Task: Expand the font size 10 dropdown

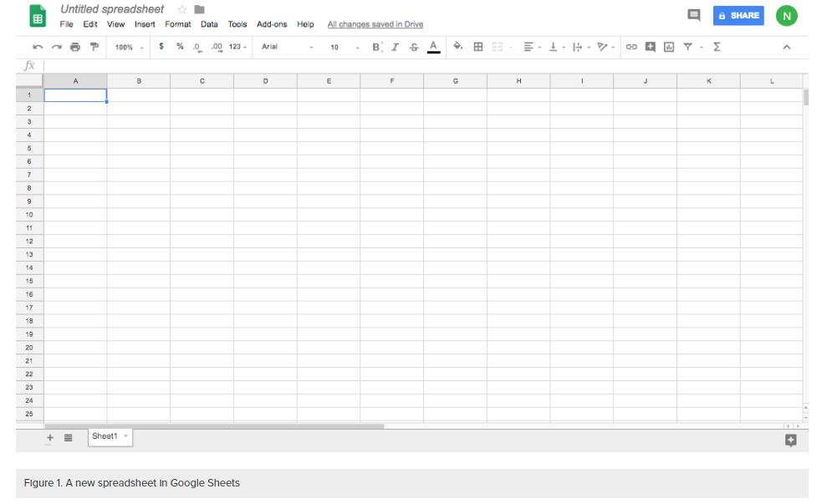Action: point(344,47)
